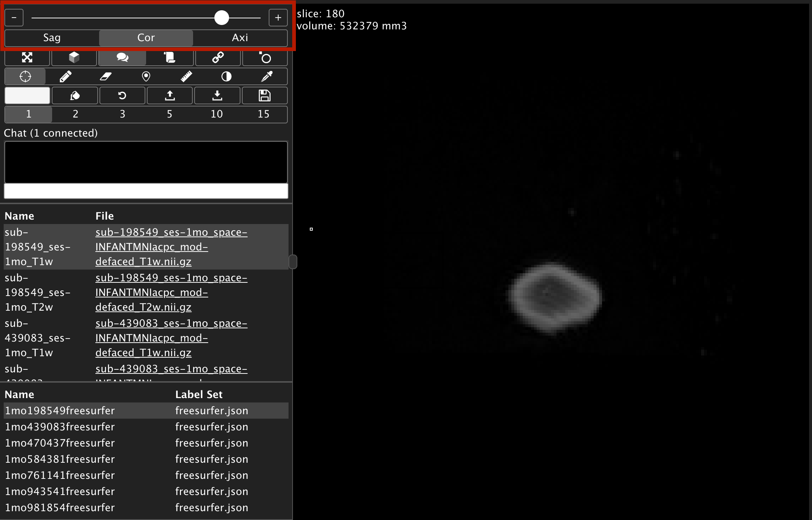Click the floppy disk save icon
The image size is (812, 520).
coord(265,95)
